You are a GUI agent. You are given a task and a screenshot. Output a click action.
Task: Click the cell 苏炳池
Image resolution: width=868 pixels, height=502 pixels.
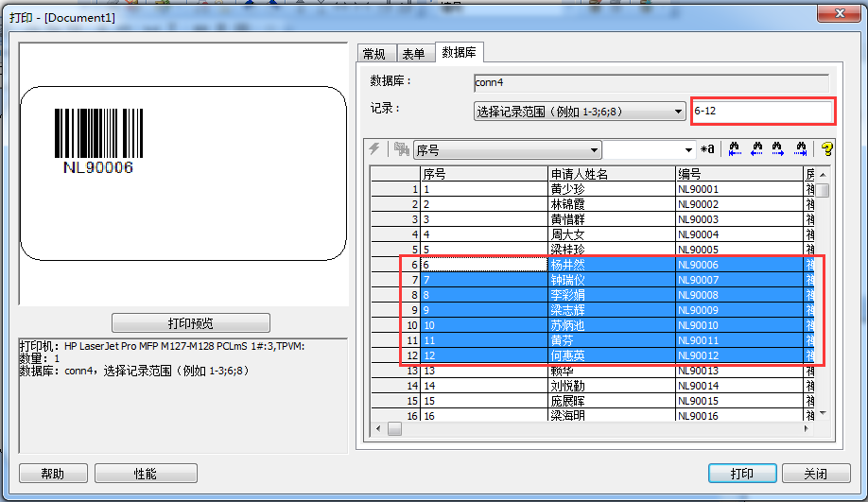pyautogui.click(x=612, y=325)
